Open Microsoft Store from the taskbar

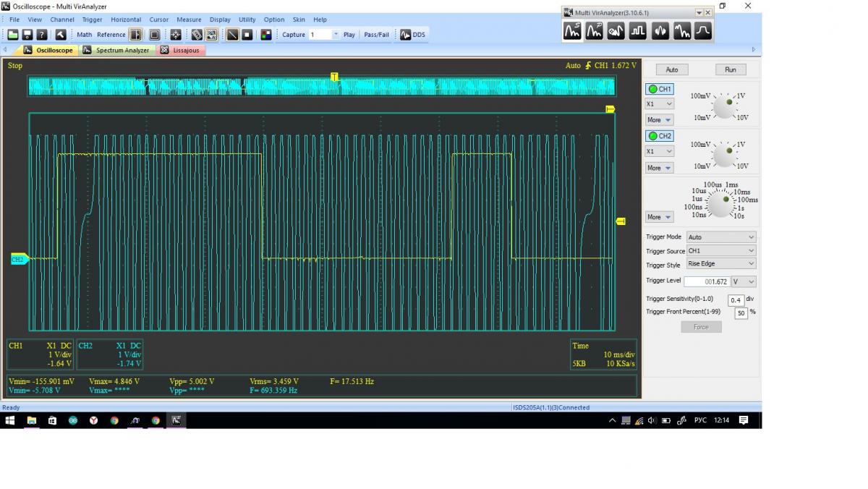[52, 420]
